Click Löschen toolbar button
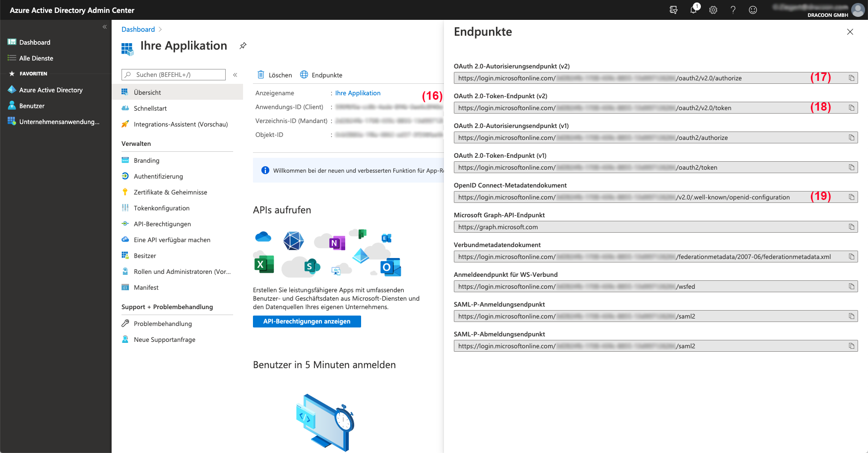Image resolution: width=868 pixels, height=453 pixels. (x=275, y=75)
